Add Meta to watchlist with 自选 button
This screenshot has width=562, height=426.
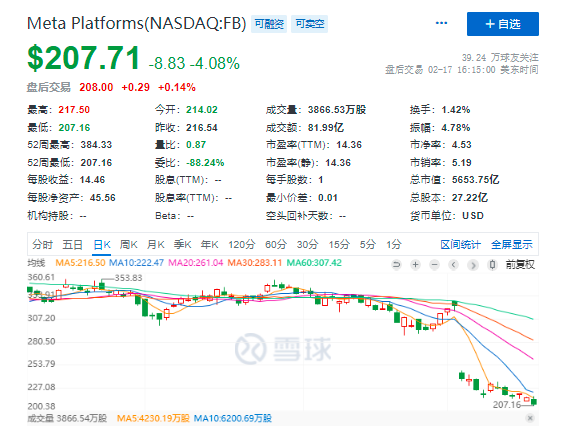click(503, 24)
